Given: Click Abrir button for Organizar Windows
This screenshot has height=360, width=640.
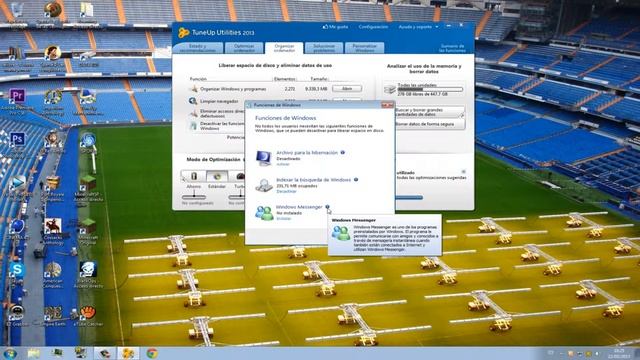Looking at the screenshot, I should pos(347,89).
